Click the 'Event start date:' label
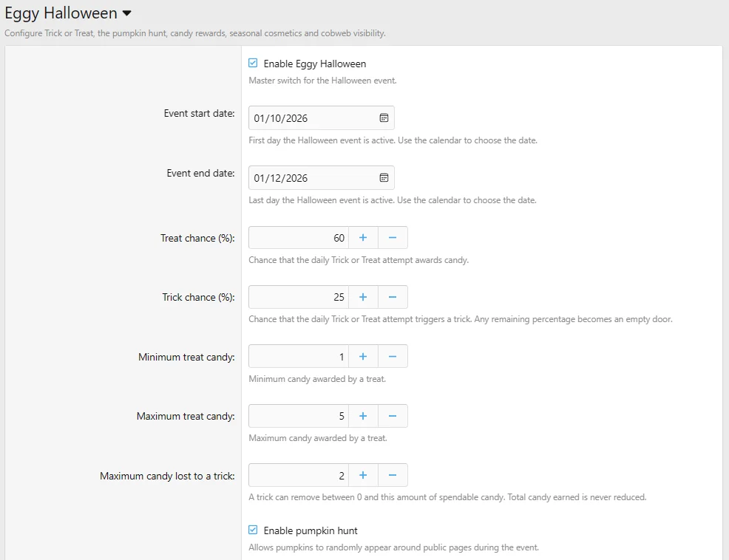This screenshot has height=560, width=729. coord(199,113)
